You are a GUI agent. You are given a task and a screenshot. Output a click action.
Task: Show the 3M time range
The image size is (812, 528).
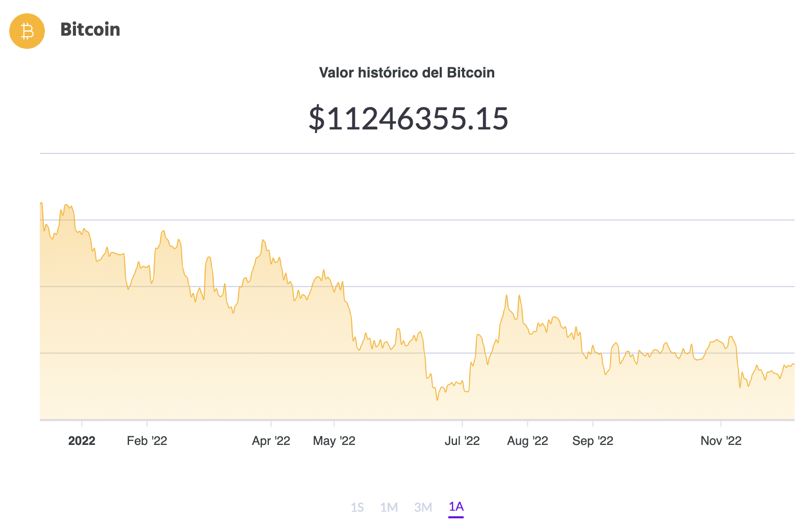(x=423, y=507)
